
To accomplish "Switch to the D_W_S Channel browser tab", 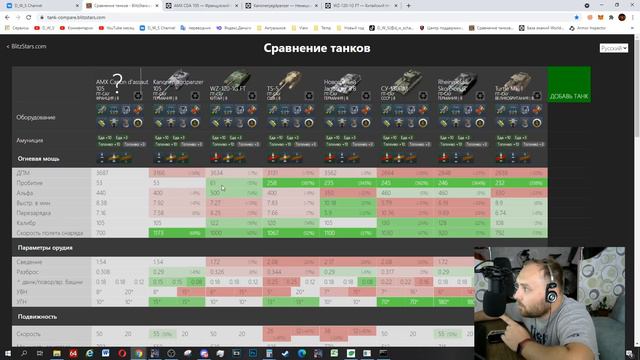I will 42,6.
